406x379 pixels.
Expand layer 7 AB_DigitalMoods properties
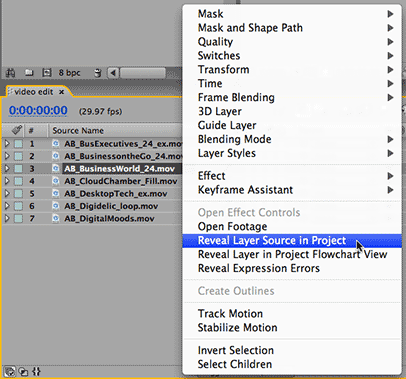[x=7, y=218]
